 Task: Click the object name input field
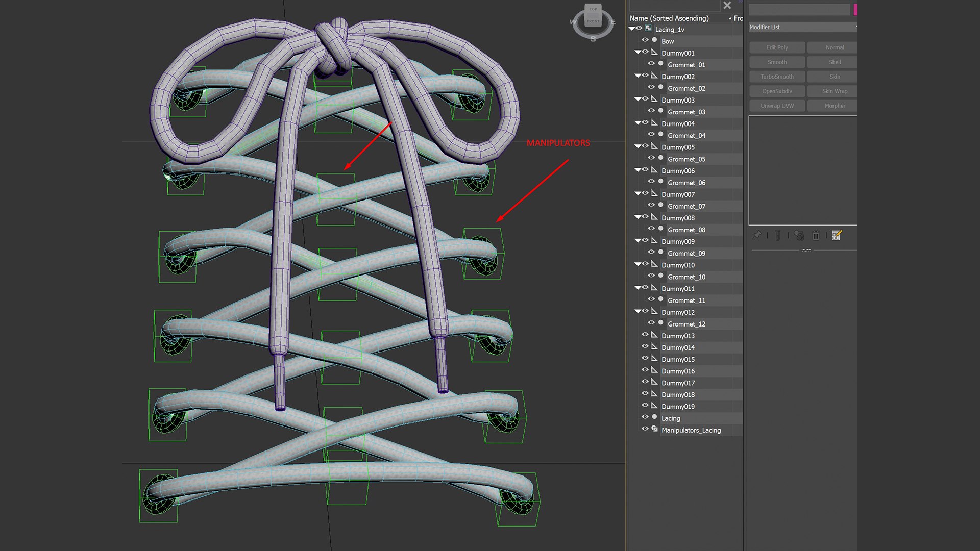[799, 10]
